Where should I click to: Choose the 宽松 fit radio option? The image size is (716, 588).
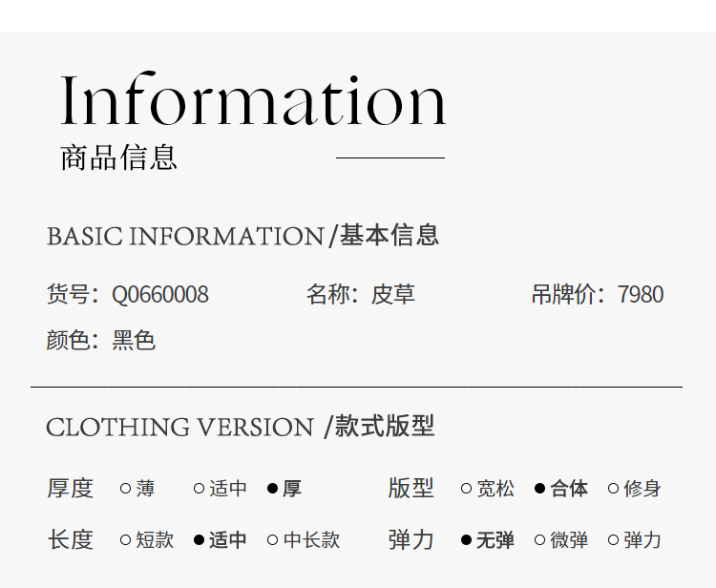[x=487, y=489]
